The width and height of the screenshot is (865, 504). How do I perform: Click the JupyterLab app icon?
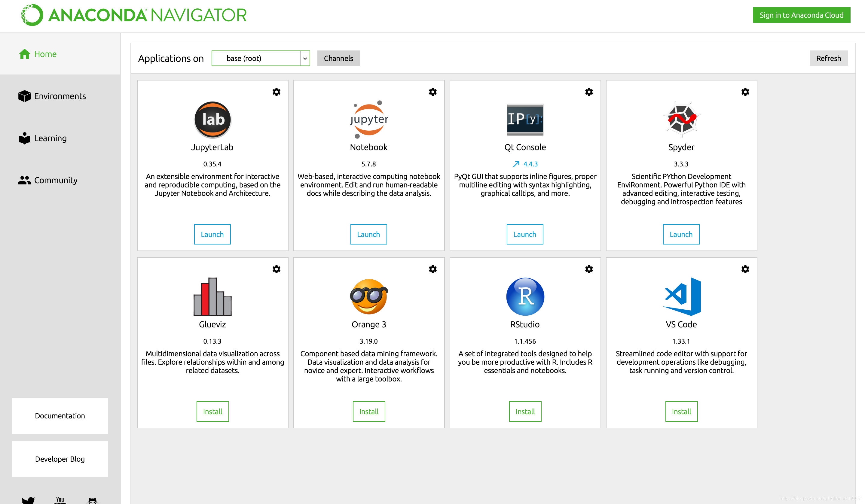pyautogui.click(x=212, y=120)
